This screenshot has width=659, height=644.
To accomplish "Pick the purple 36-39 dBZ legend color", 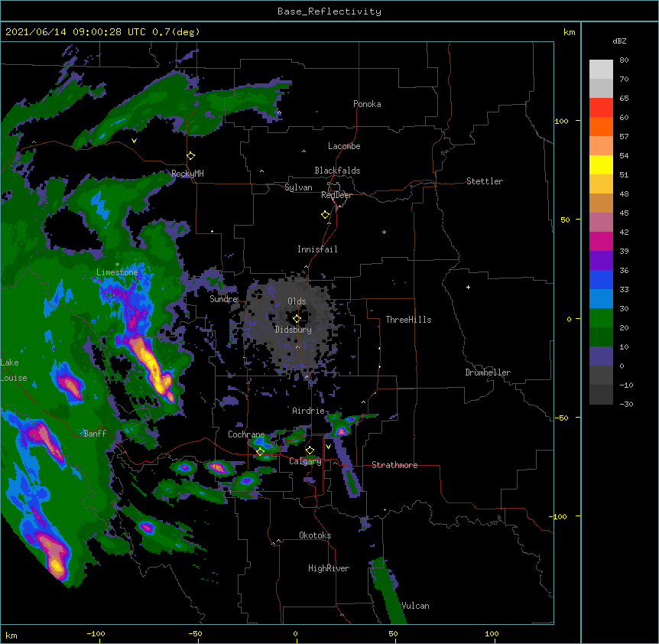I will 601,260.
